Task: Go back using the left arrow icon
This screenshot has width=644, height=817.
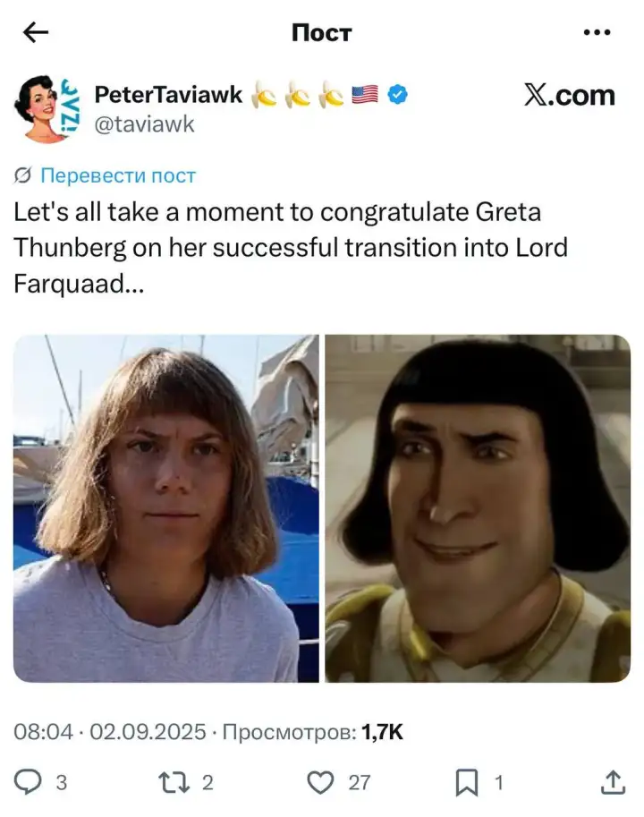Action: [36, 32]
